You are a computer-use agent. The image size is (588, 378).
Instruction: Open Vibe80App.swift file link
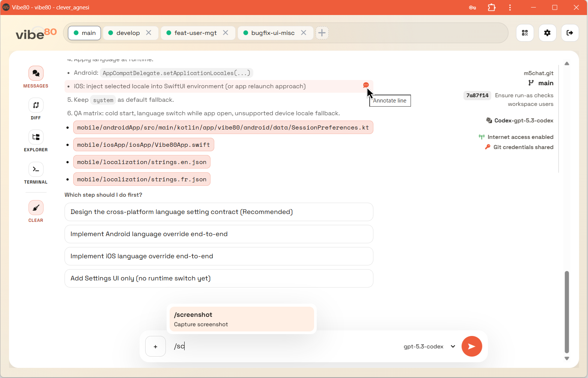(x=143, y=145)
